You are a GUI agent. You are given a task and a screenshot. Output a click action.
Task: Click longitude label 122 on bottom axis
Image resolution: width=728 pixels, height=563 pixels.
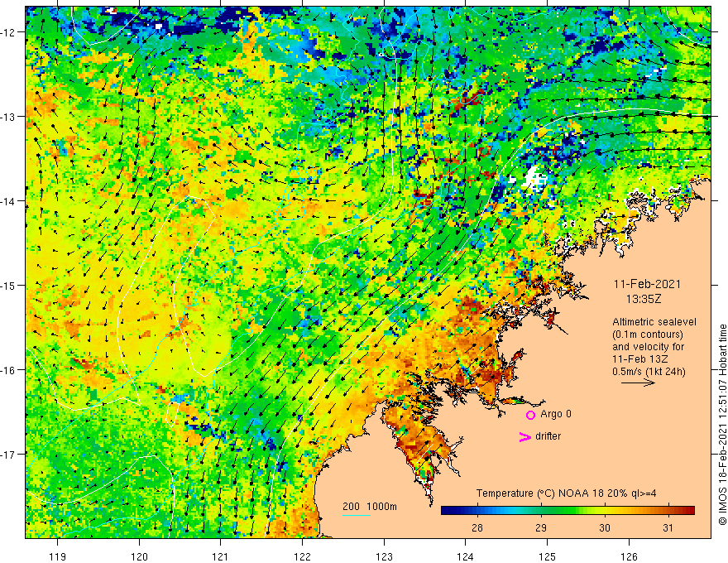pos(302,556)
